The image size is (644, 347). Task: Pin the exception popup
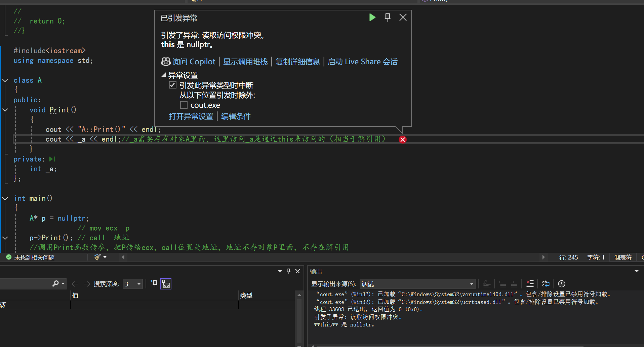[x=388, y=18]
